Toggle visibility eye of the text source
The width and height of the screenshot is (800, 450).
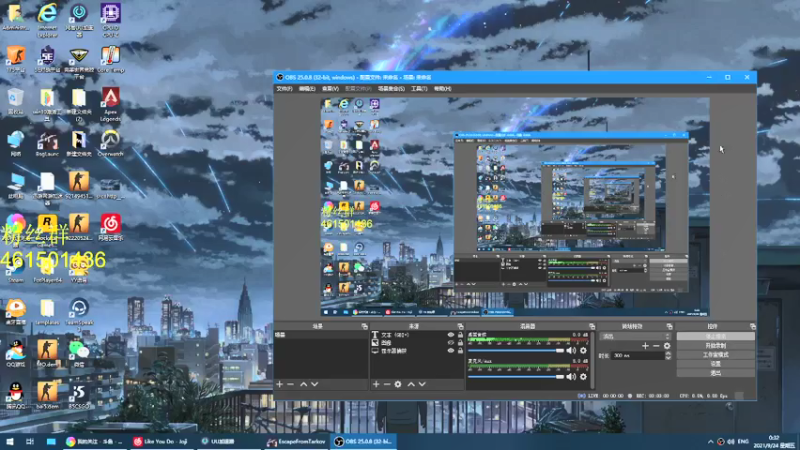pyautogui.click(x=451, y=335)
